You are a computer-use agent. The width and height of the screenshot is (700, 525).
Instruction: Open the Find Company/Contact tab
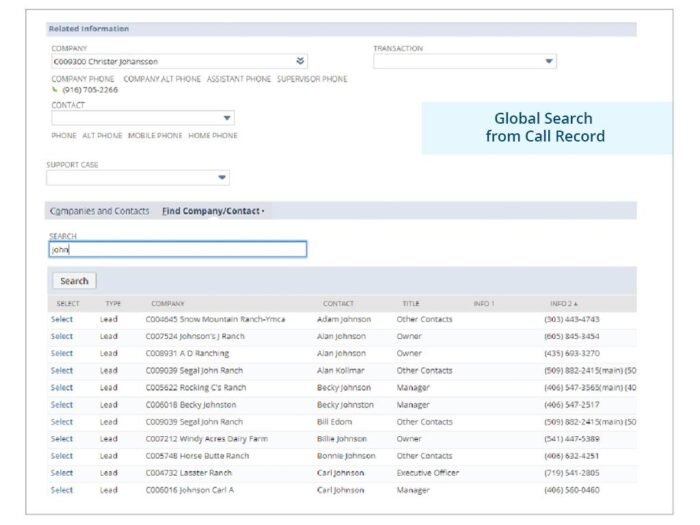tap(212, 211)
